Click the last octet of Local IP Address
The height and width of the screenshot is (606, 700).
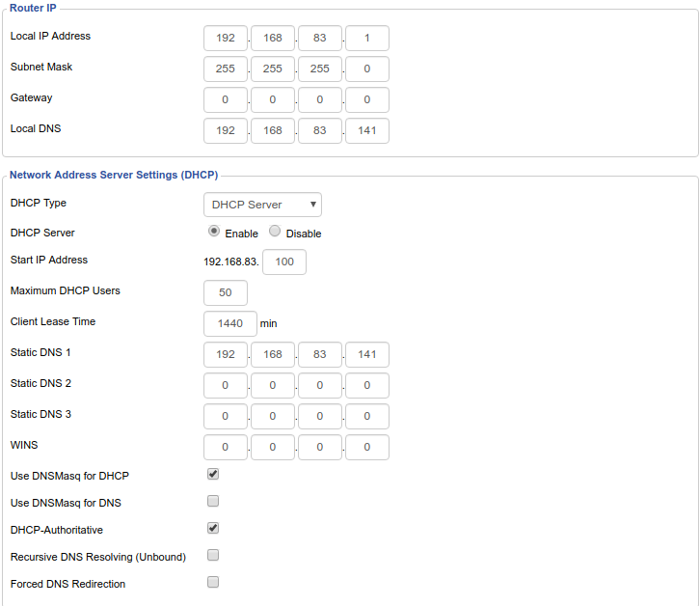tap(367, 39)
